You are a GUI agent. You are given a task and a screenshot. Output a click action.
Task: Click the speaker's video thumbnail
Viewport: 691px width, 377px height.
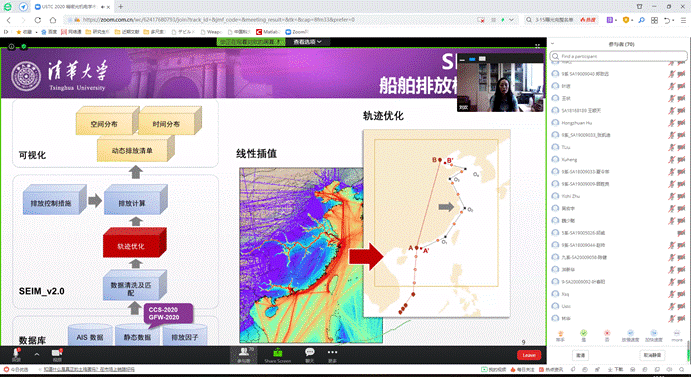pyautogui.click(x=500, y=87)
